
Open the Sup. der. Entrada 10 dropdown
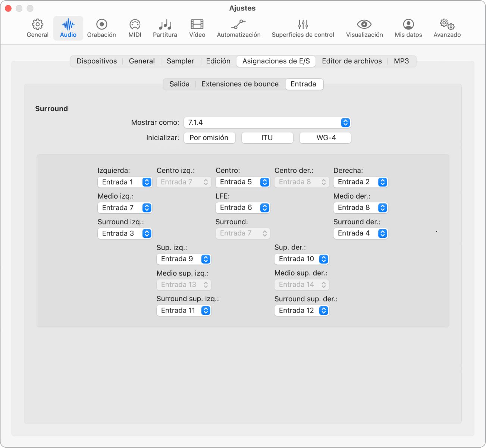coord(301,259)
